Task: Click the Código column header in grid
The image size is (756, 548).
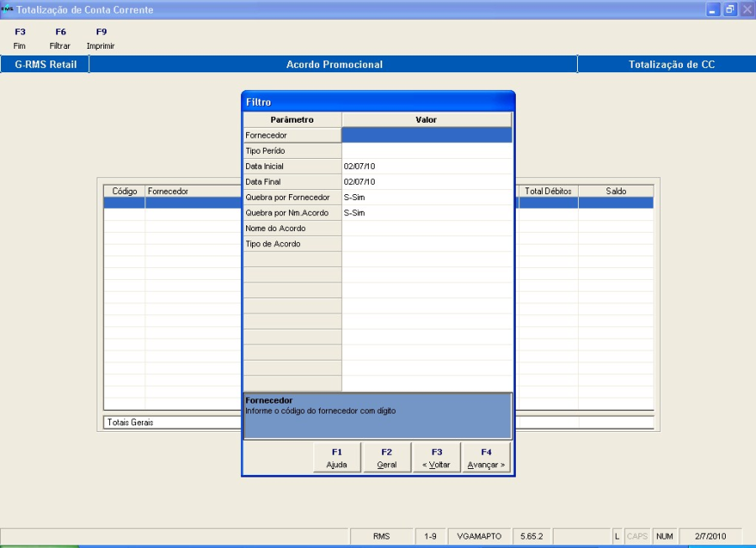Action: pyautogui.click(x=124, y=191)
